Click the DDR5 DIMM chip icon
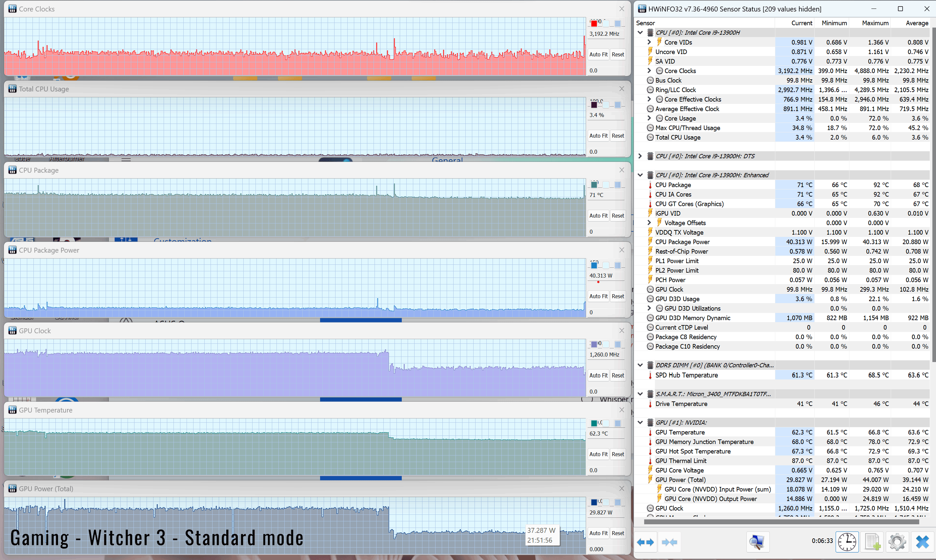This screenshot has width=936, height=560. 650,365
